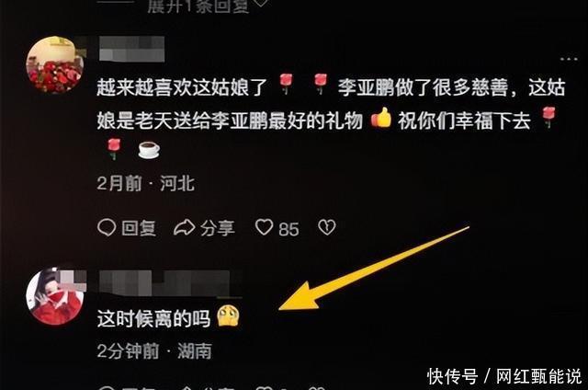
Task: Click the 2分钟前 · 湖南 timestamp
Action: pos(154,351)
